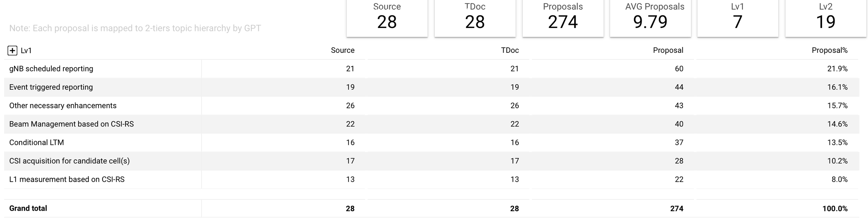Viewport: 868px width, 222px height.
Task: Select the Conditional LTM row
Action: (x=431, y=142)
